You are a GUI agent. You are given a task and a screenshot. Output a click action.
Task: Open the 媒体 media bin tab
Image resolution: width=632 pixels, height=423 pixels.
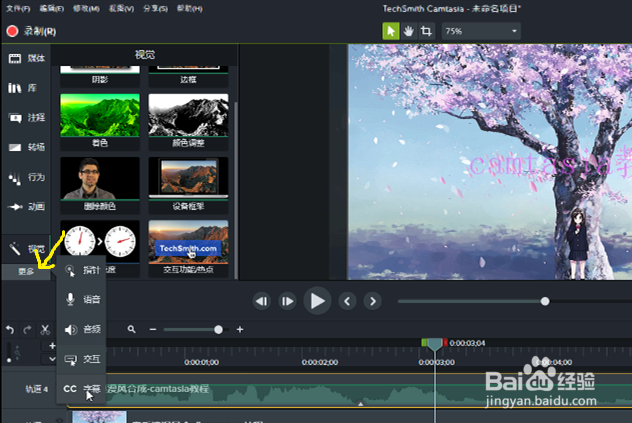click(27, 58)
